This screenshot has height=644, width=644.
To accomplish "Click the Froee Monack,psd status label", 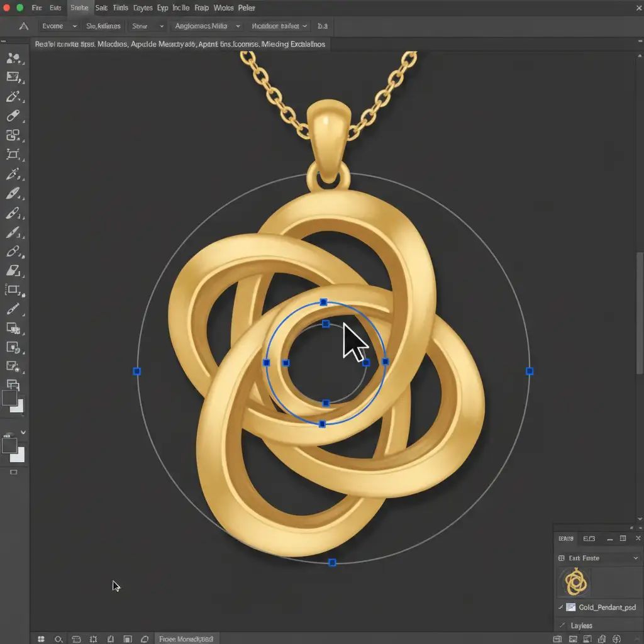I will click(x=186, y=639).
